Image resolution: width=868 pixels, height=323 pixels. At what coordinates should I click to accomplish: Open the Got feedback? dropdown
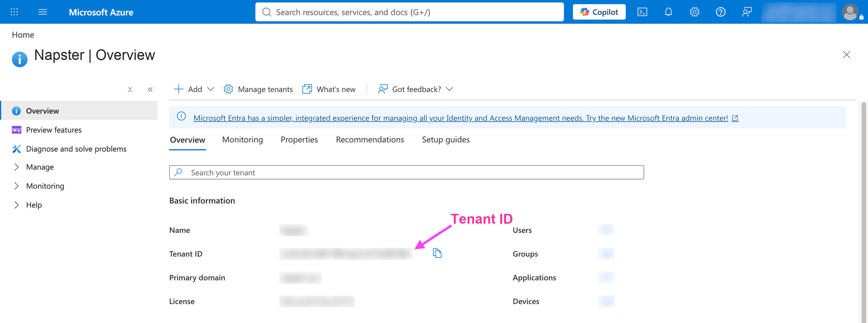pos(415,89)
